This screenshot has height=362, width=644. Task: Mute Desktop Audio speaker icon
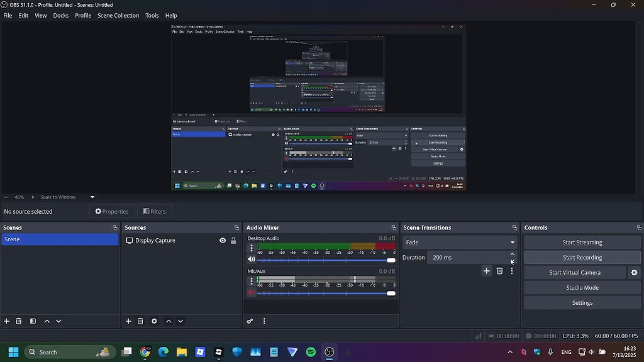(x=252, y=260)
